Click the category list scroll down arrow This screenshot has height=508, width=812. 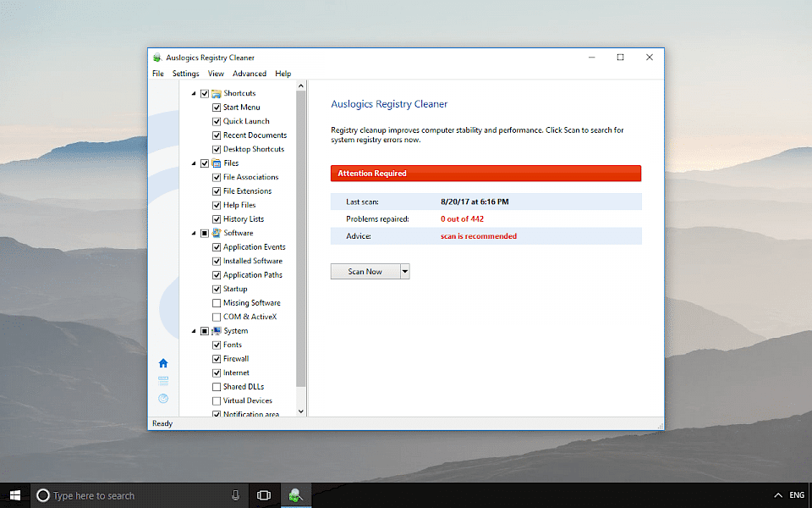pos(301,411)
